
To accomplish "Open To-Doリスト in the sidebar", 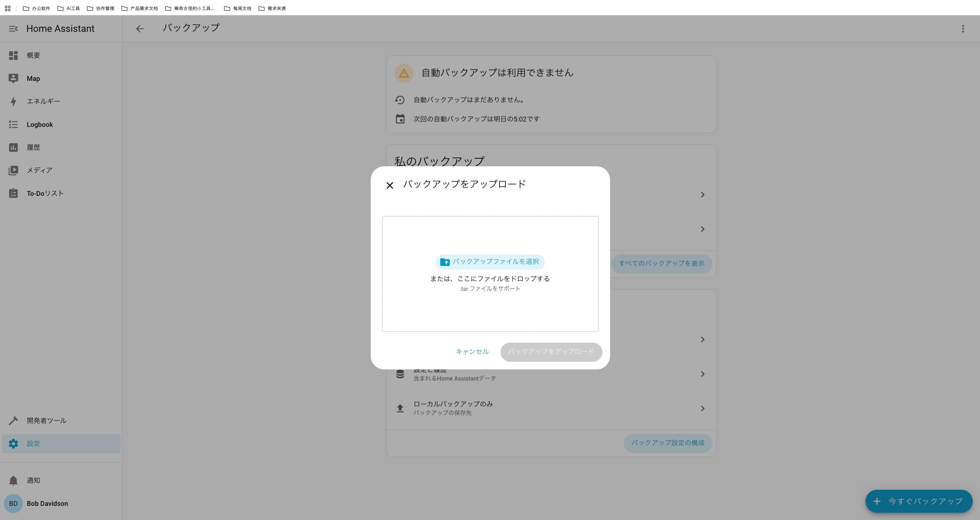I will (61, 194).
